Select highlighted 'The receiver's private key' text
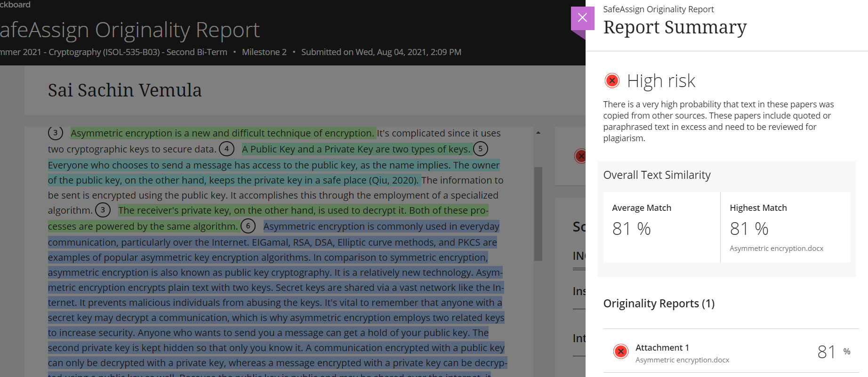The height and width of the screenshot is (377, 868). click(x=268, y=218)
